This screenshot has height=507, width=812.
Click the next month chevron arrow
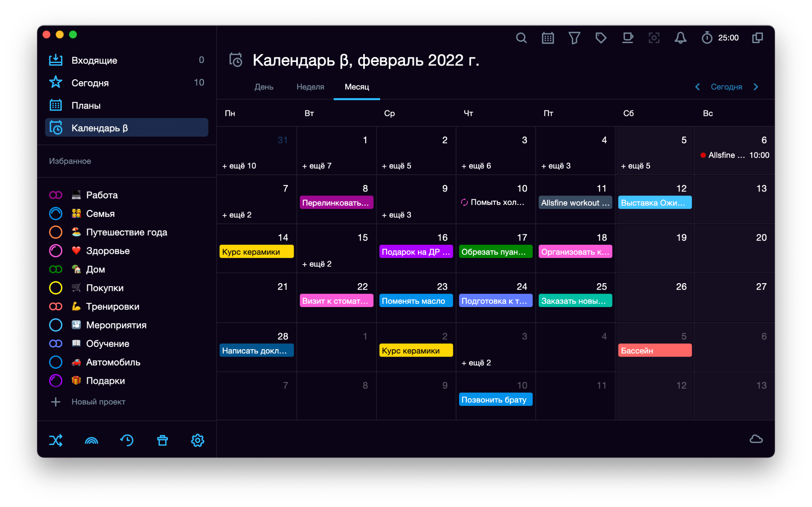coord(756,87)
